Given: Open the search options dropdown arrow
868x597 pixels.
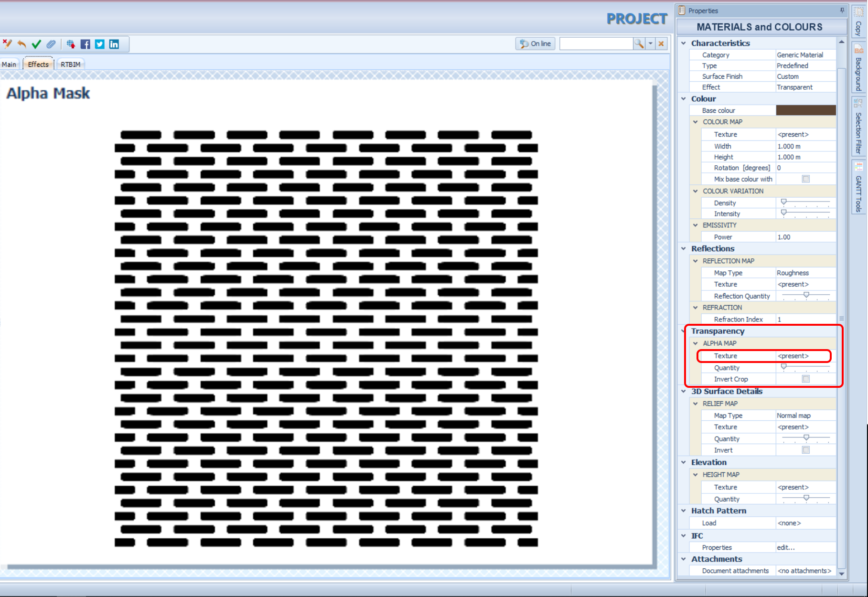Looking at the screenshot, I should (x=650, y=43).
